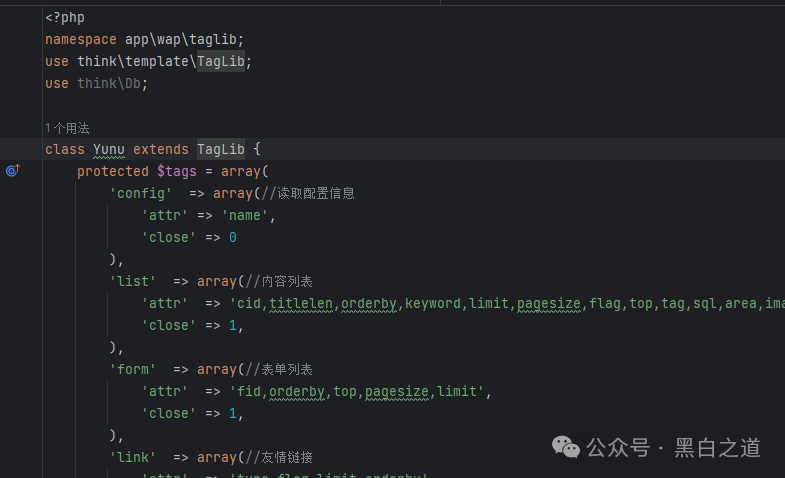Click the greyed-out think\Db import

[x=109, y=83]
